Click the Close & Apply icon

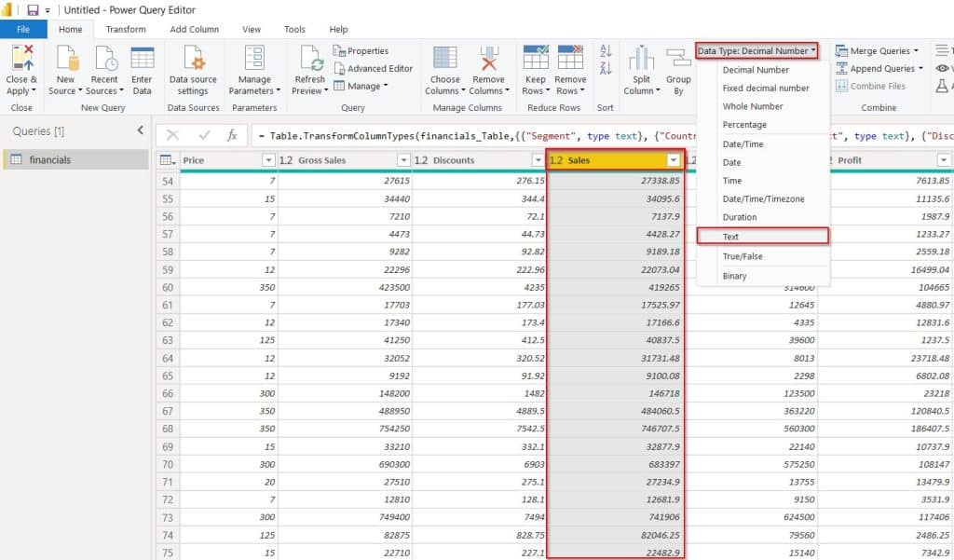pyautogui.click(x=22, y=59)
